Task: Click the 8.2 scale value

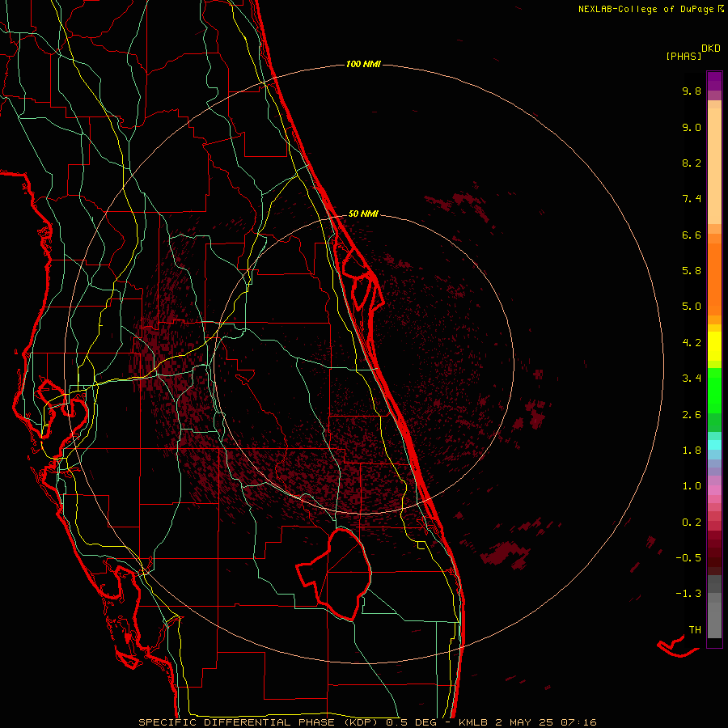Action: (692, 163)
